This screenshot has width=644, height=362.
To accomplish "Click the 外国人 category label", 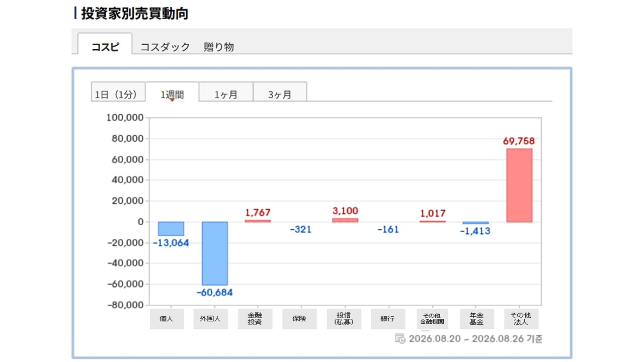I will tap(210, 319).
